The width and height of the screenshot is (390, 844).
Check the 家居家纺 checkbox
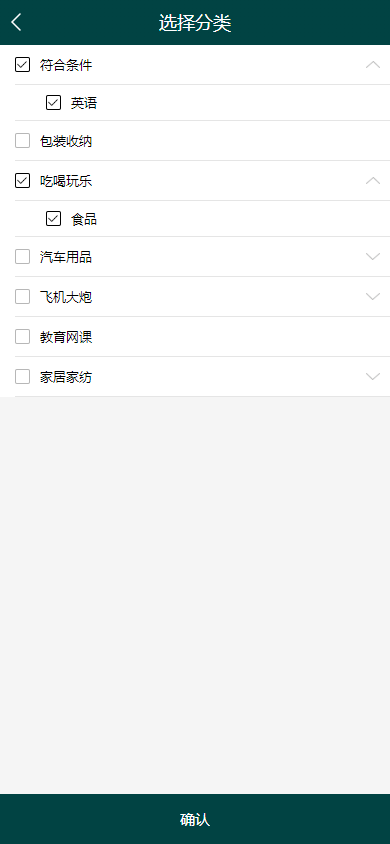[x=23, y=376]
